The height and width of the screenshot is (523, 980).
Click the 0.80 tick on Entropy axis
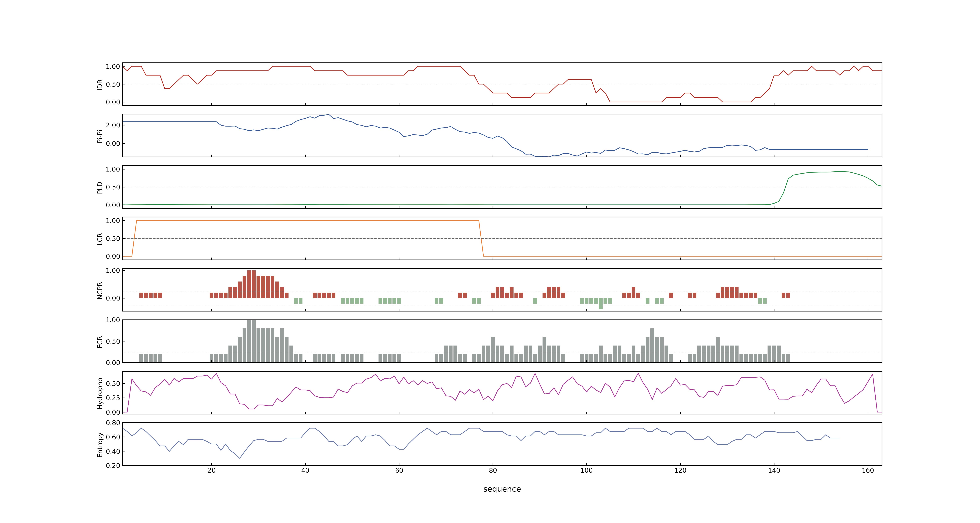[113, 423]
